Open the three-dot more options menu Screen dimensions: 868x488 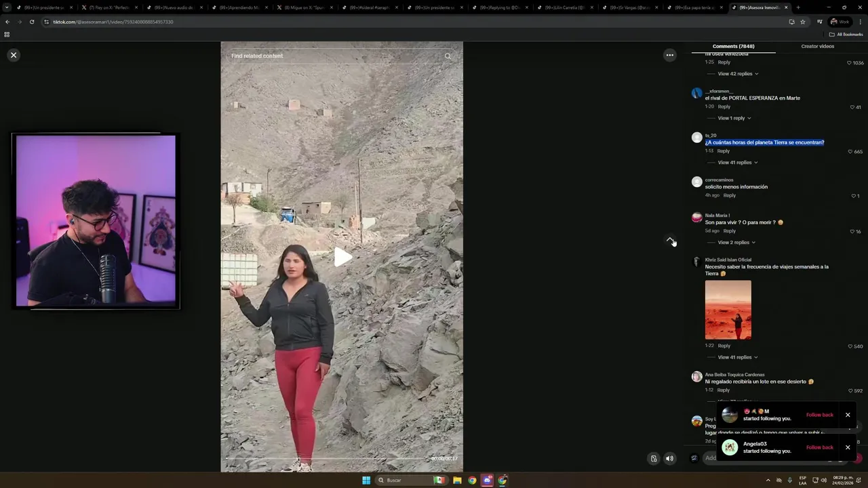(x=669, y=55)
